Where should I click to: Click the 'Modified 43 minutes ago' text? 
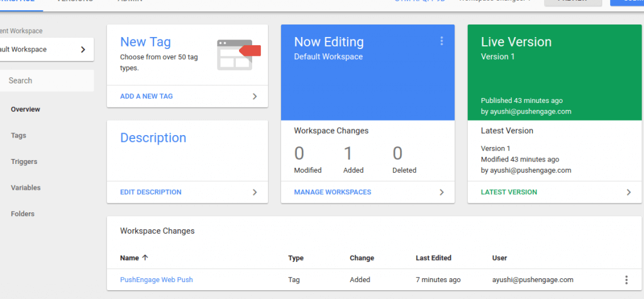[520, 159]
